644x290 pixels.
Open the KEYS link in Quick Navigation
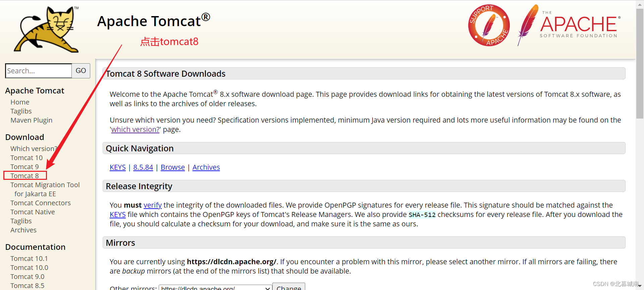click(x=117, y=167)
